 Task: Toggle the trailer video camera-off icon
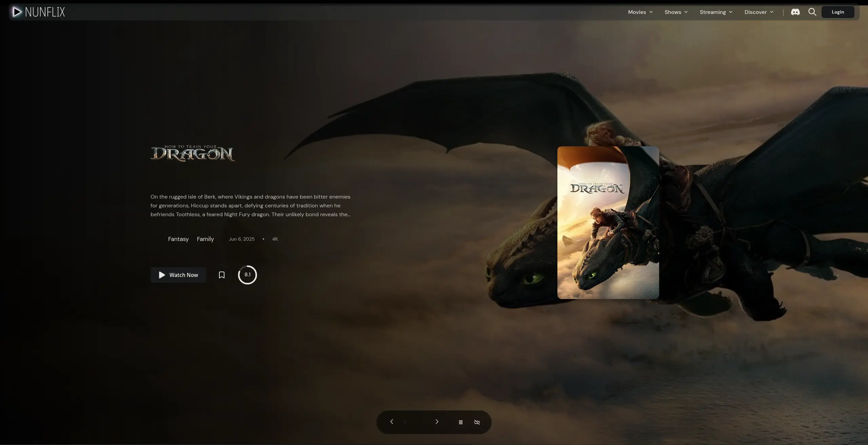(477, 422)
